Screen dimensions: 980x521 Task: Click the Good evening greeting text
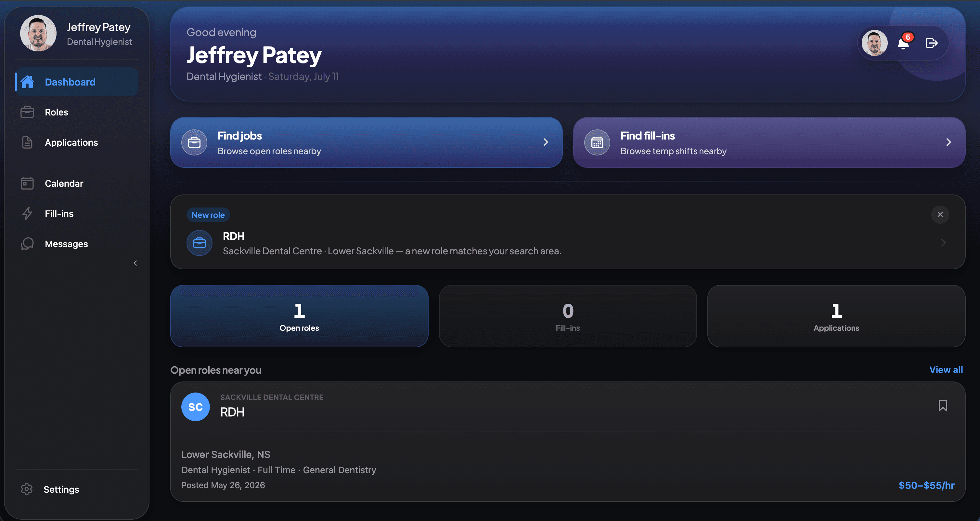tap(221, 33)
